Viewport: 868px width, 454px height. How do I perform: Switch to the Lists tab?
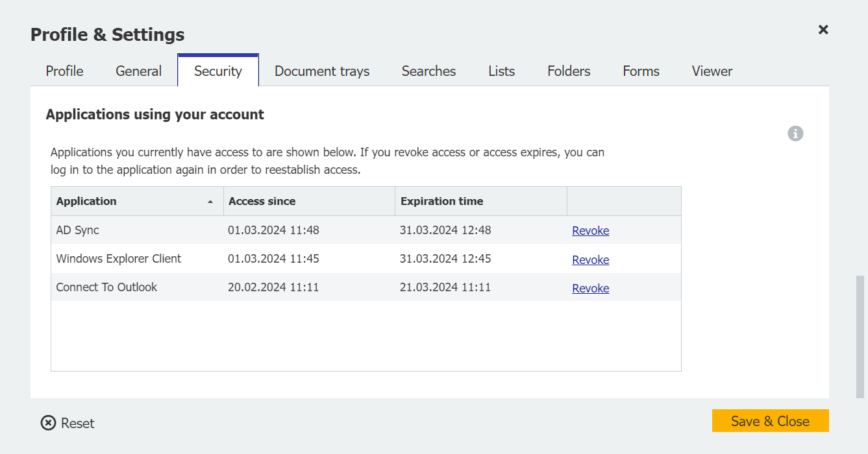click(501, 71)
